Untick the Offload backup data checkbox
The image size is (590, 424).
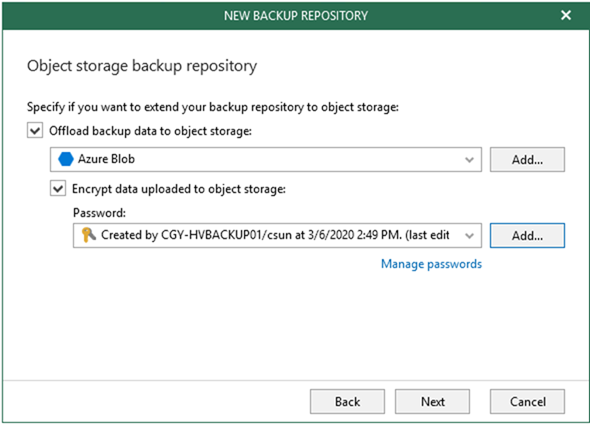[35, 131]
